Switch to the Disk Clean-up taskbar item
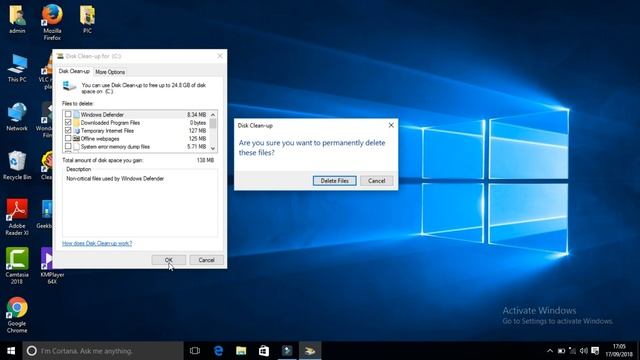The width and height of the screenshot is (640, 360). 310,351
